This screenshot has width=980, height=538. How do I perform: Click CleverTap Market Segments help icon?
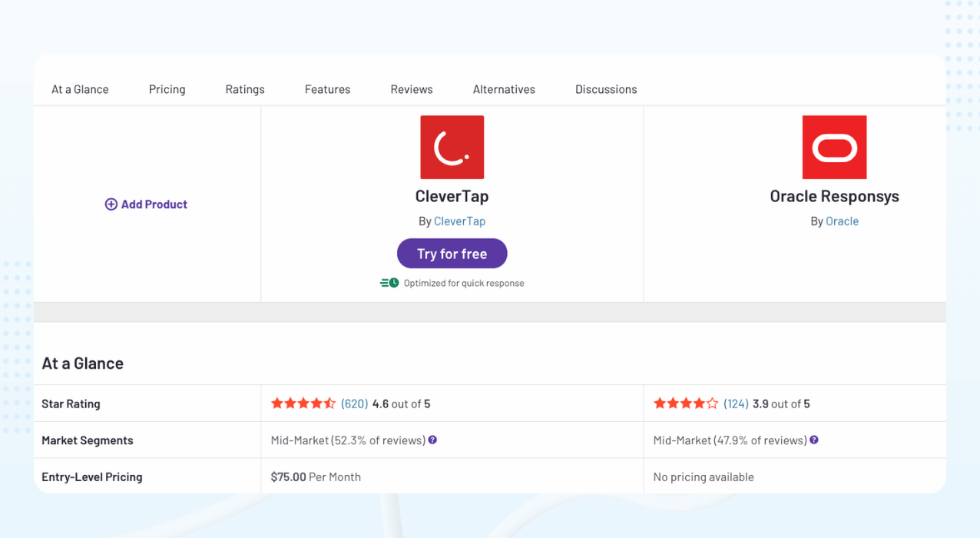coord(432,440)
